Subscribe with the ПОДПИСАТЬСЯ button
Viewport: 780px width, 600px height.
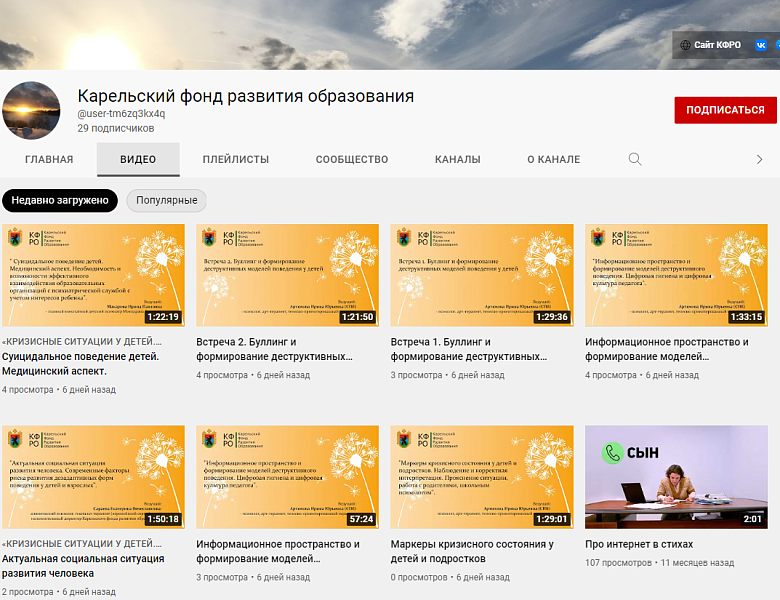tap(725, 110)
